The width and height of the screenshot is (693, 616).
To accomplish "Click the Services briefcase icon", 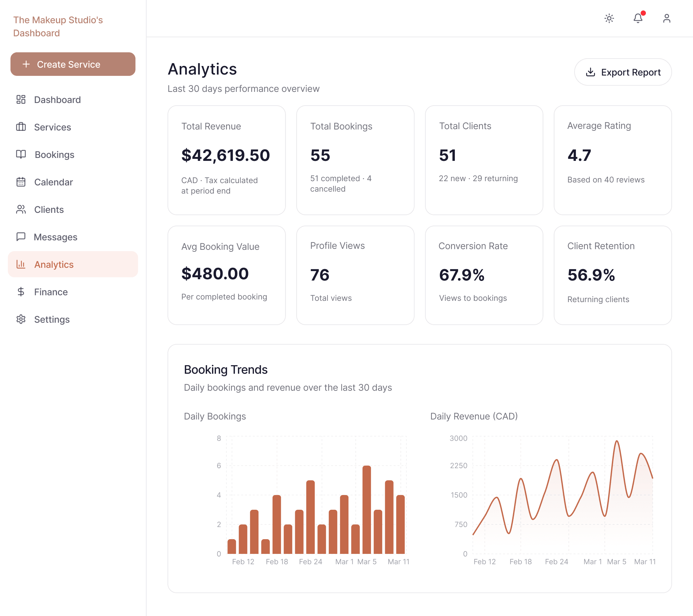I will 21,127.
